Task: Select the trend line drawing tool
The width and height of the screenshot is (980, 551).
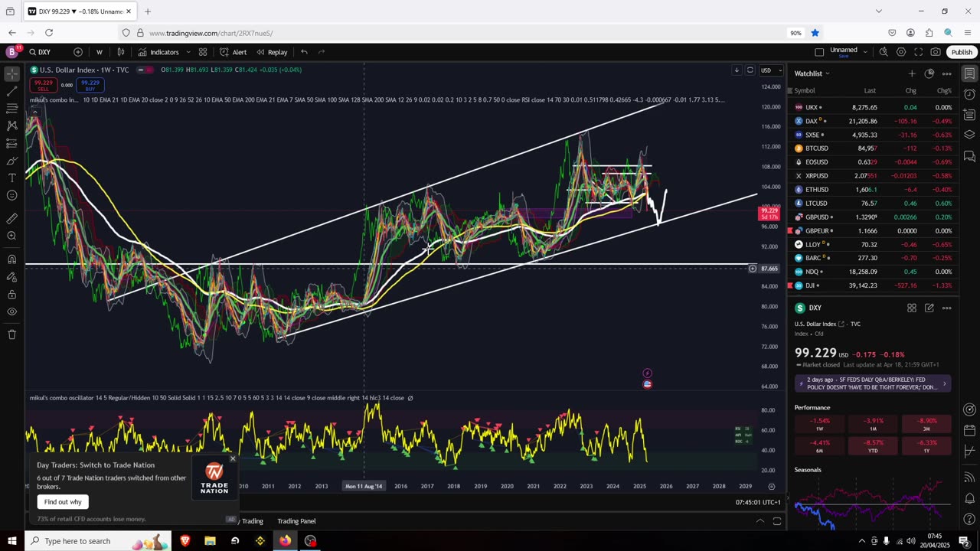Action: 11,91
